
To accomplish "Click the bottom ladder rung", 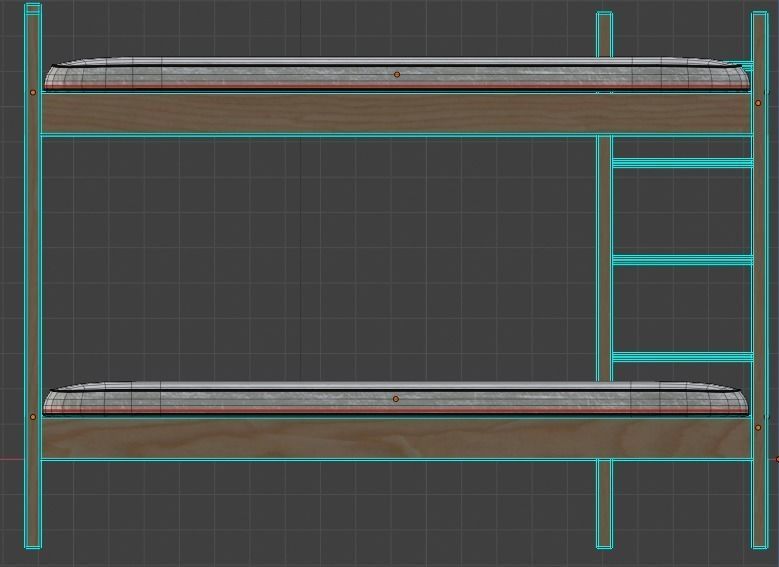I will (x=683, y=357).
